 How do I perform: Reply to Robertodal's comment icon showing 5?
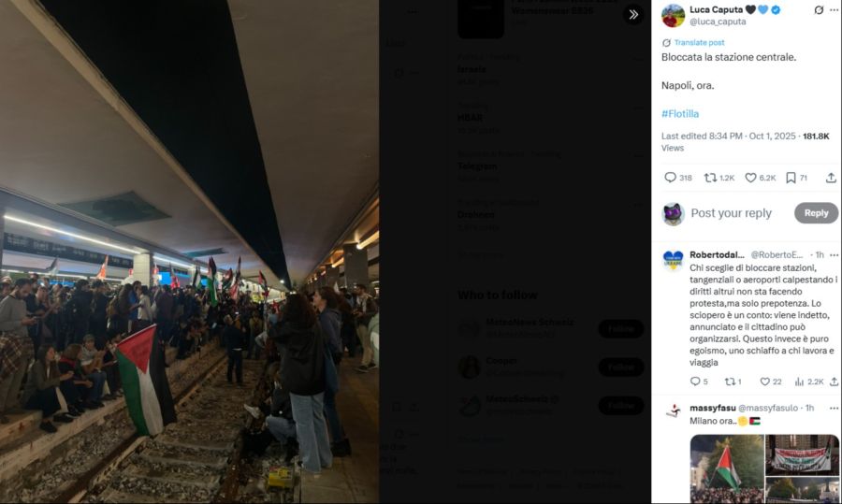pyautogui.click(x=699, y=382)
